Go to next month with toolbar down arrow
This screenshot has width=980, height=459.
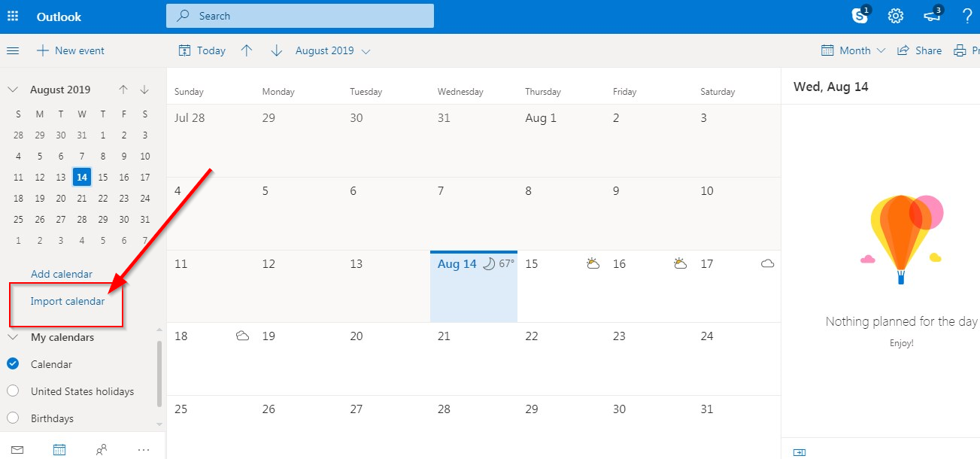[276, 50]
